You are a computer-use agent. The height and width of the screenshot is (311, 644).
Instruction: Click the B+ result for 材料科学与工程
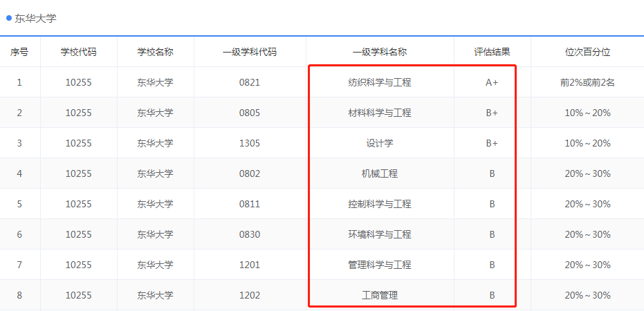[x=492, y=113]
